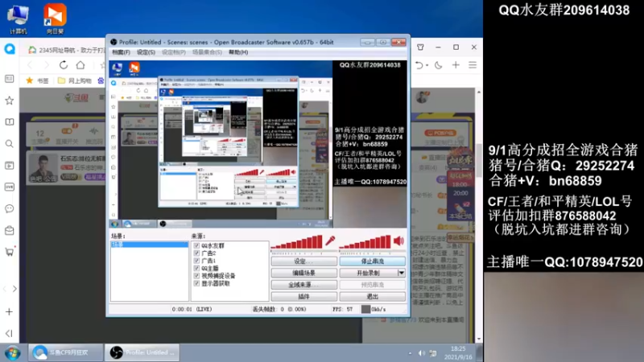Screen dimensions: 644x362
Task: Open the 计算机 desktop icon
Action: [18, 19]
